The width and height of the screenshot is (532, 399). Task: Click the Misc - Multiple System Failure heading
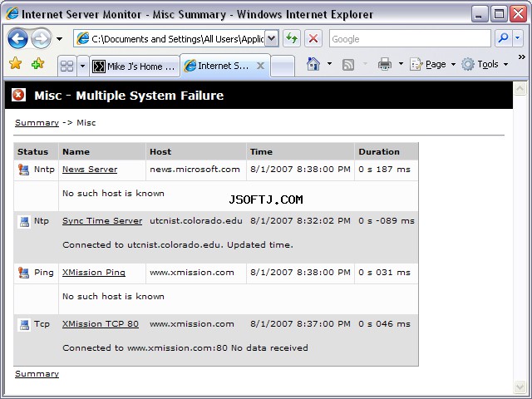coord(129,96)
